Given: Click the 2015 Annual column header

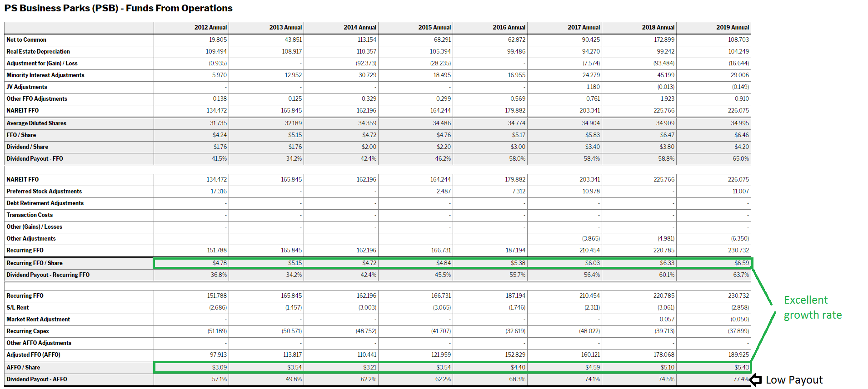Looking at the screenshot, I should click(434, 28).
